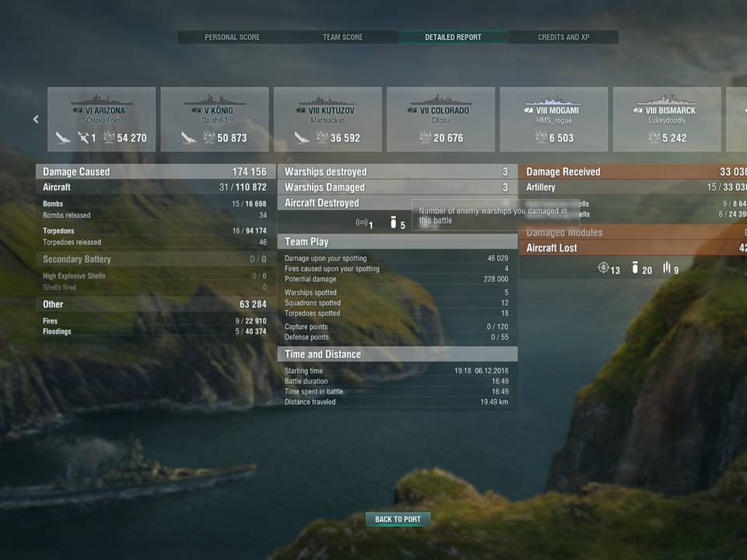The width and height of the screenshot is (747, 560).
Task: Click the Fires damage row
Action: tap(156, 321)
